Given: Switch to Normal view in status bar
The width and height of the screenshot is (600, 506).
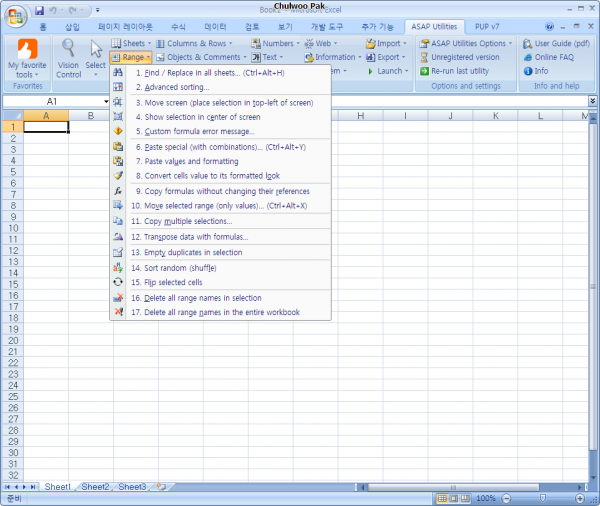Looking at the screenshot, I should click(442, 498).
